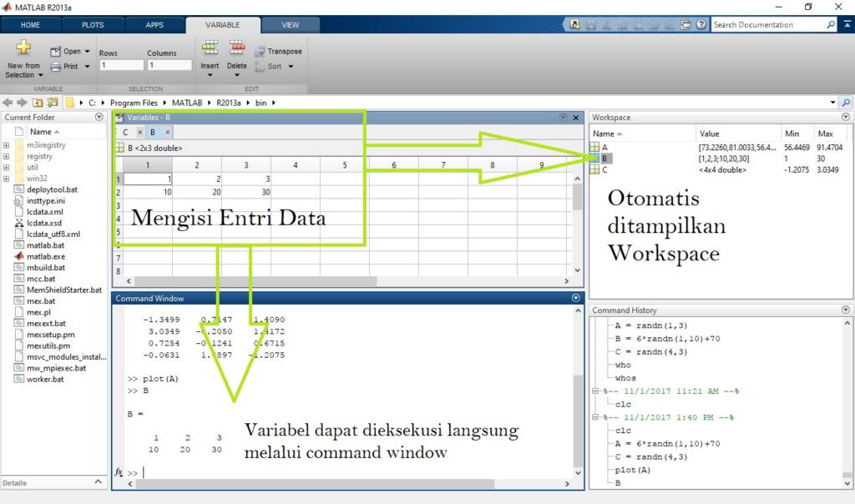Screen dimensions: 855x504
Task: Open the Sort dropdown in Edit section
Action: point(291,66)
